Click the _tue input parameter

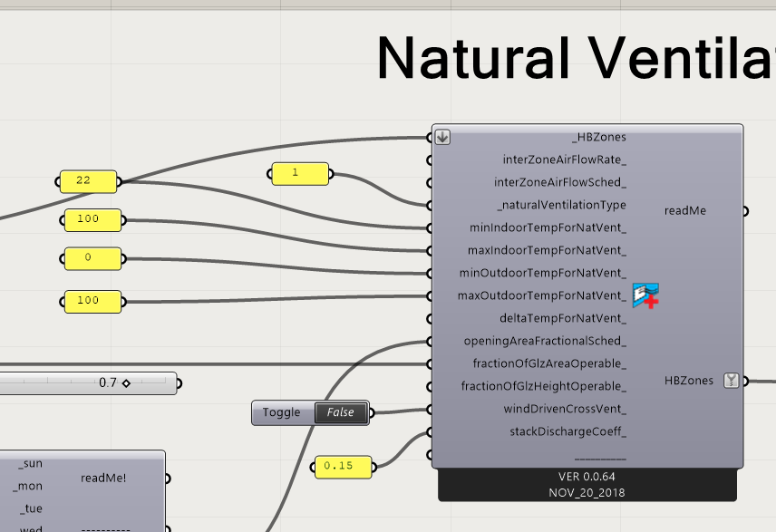tap(31, 508)
